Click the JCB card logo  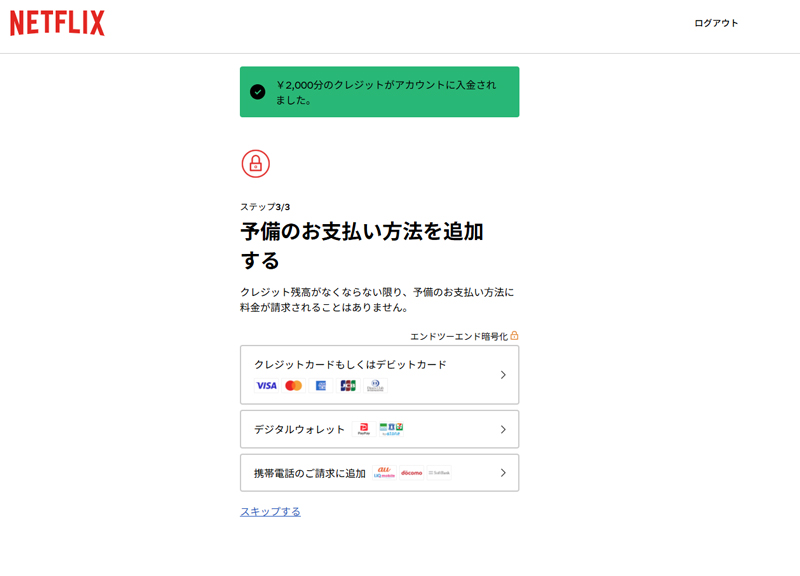[x=348, y=386]
